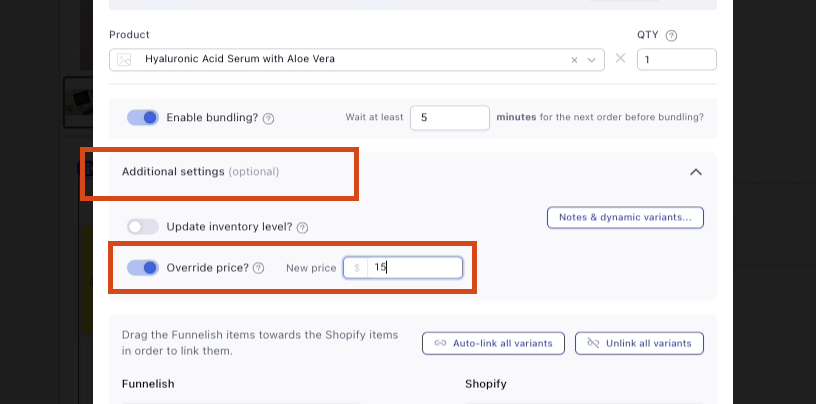Screen dimensions: 816x404
Task: Collapse Additional settings with the chevron
Action: (x=696, y=172)
